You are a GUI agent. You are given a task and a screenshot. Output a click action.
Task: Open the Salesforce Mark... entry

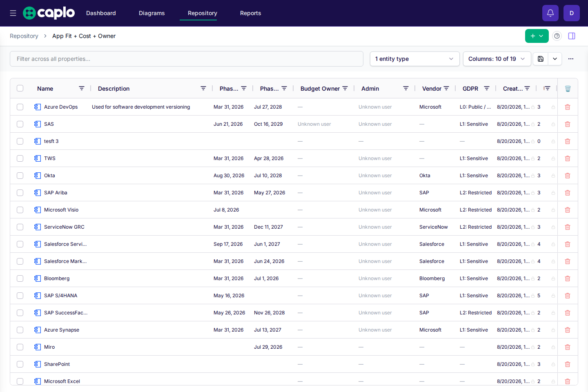[x=65, y=261]
